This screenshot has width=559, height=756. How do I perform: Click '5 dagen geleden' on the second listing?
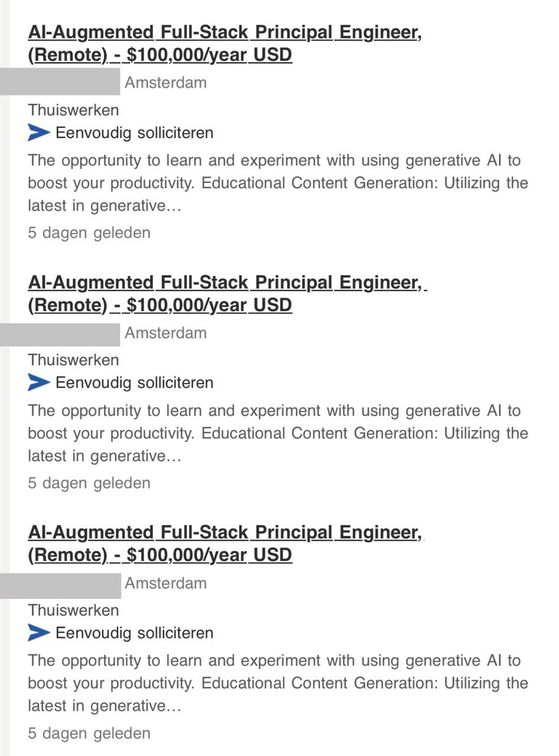[89, 483]
